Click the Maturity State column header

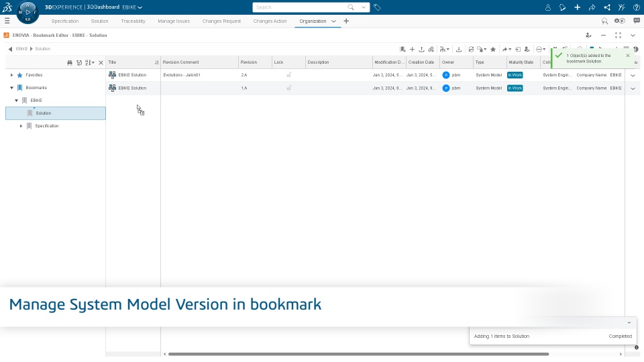coord(523,62)
